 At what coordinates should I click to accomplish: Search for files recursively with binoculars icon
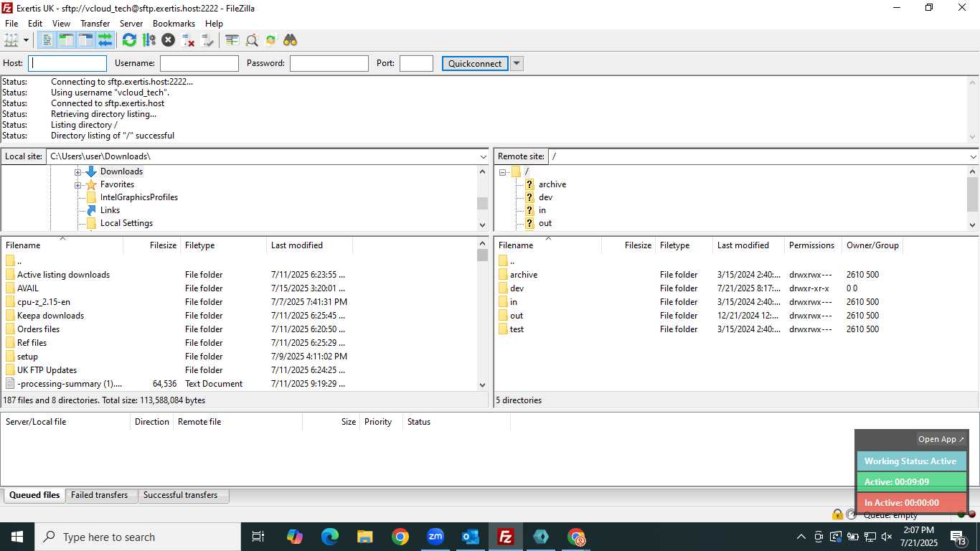click(x=290, y=40)
